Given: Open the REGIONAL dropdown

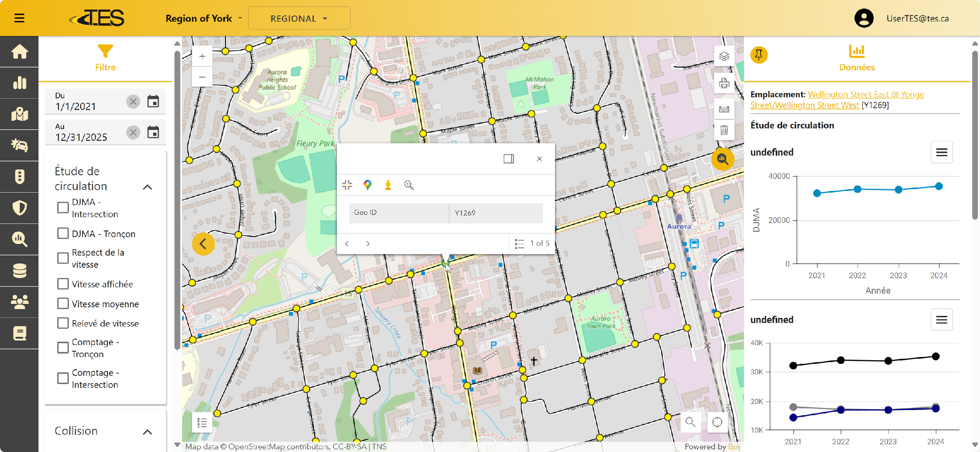Looking at the screenshot, I should [299, 18].
